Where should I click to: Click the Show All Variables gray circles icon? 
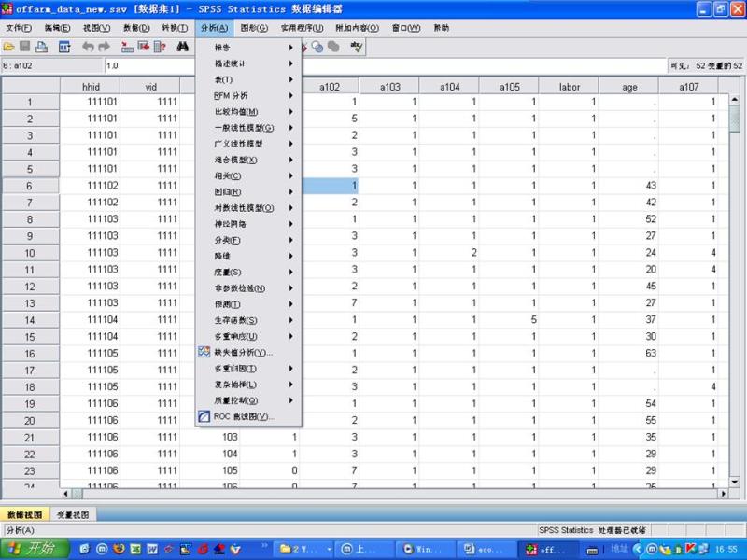pyautogui.click(x=333, y=47)
